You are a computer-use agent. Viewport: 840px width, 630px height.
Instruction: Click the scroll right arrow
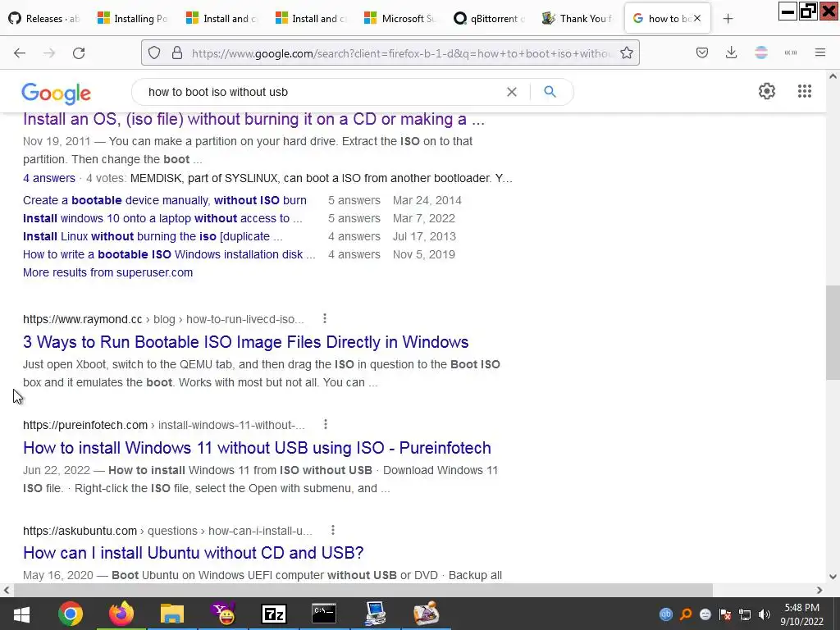click(x=819, y=590)
